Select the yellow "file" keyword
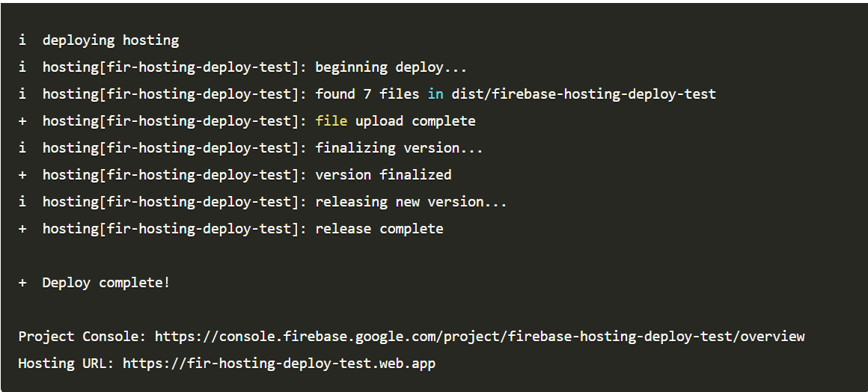Image resolution: width=868 pixels, height=392 pixels. pyautogui.click(x=331, y=121)
